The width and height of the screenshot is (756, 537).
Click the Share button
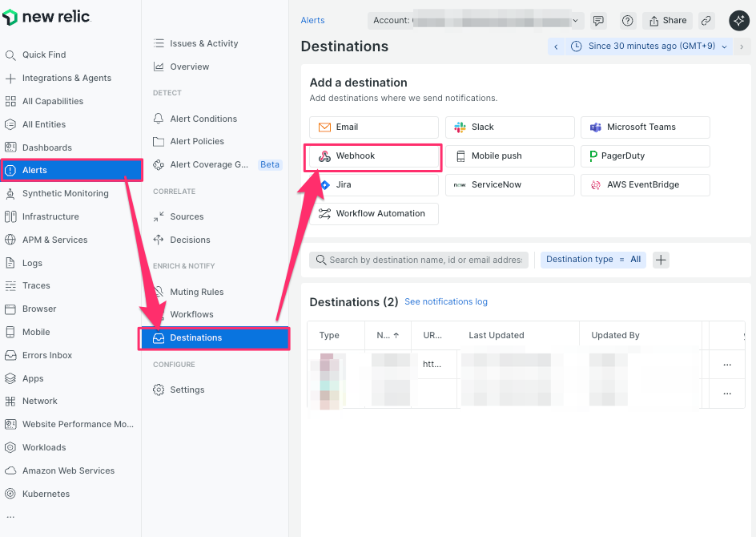pyautogui.click(x=666, y=21)
